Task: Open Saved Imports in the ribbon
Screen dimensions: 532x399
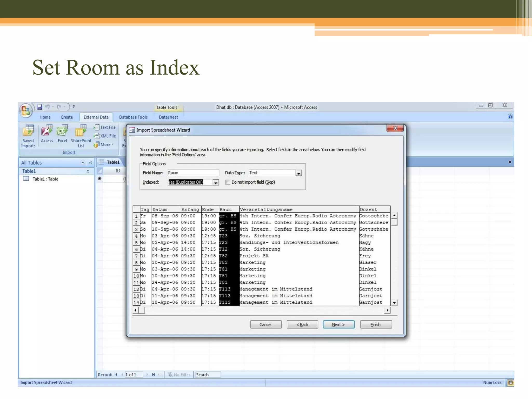Action: (x=28, y=136)
